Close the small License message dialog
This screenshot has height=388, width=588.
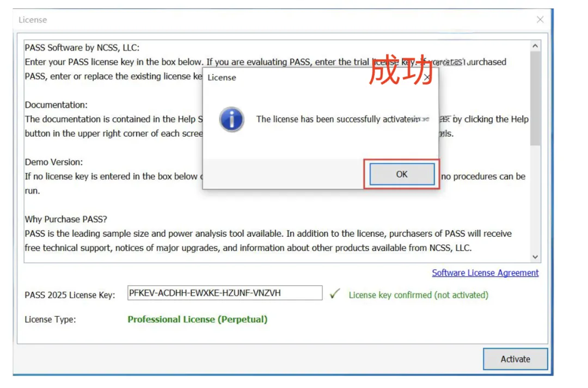(427, 78)
